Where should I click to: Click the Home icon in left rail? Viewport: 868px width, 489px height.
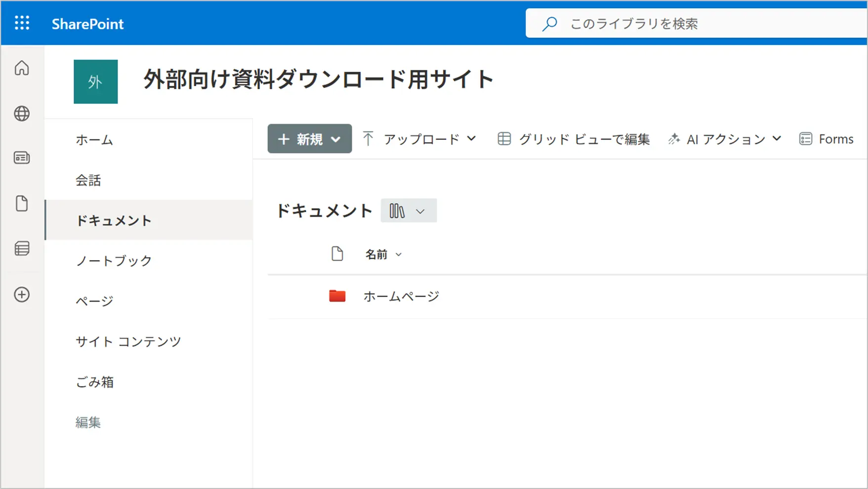click(x=22, y=68)
